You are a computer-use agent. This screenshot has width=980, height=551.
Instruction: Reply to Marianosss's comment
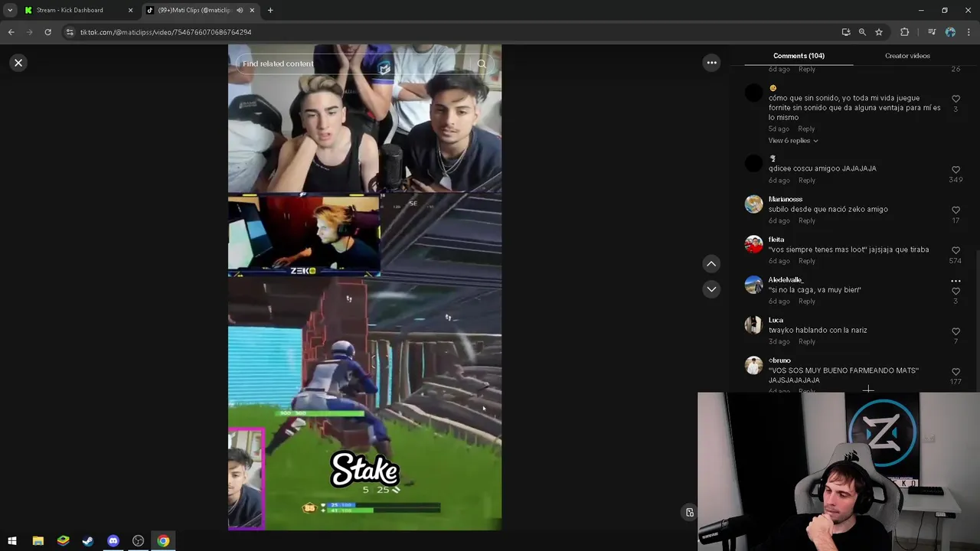point(806,221)
